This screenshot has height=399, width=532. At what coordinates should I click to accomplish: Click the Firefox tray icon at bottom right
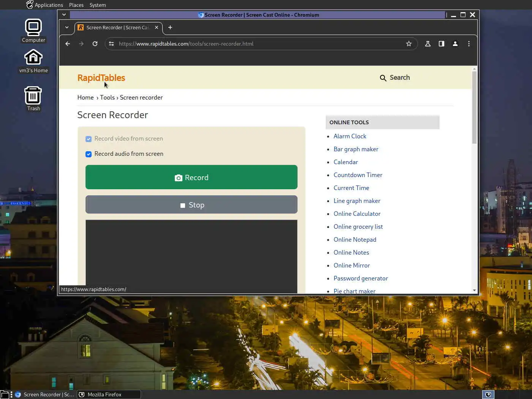click(488, 394)
